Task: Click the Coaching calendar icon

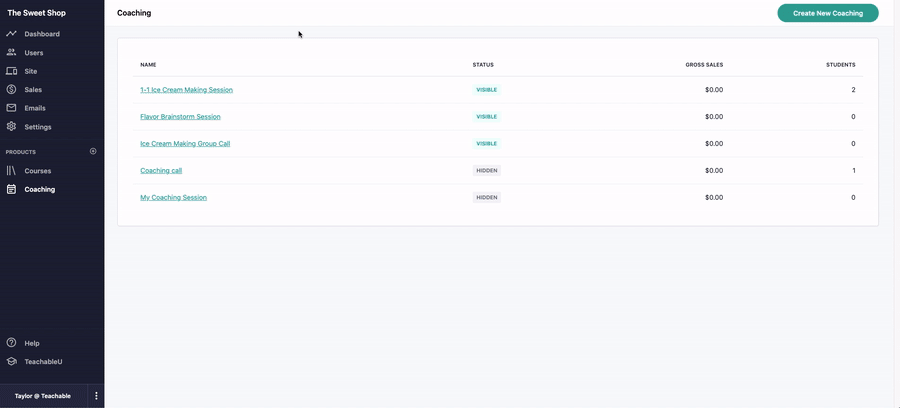Action: [x=11, y=189]
